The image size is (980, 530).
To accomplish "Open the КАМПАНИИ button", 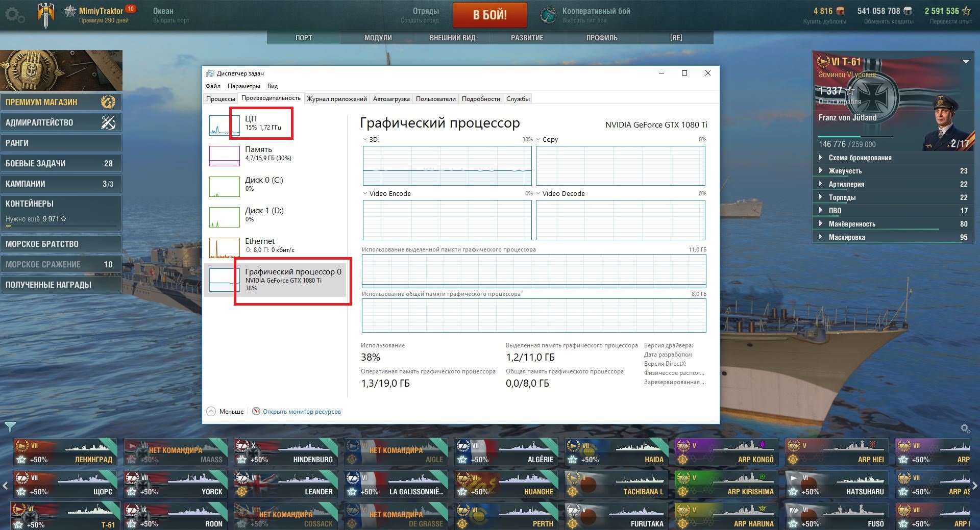I will (x=61, y=184).
